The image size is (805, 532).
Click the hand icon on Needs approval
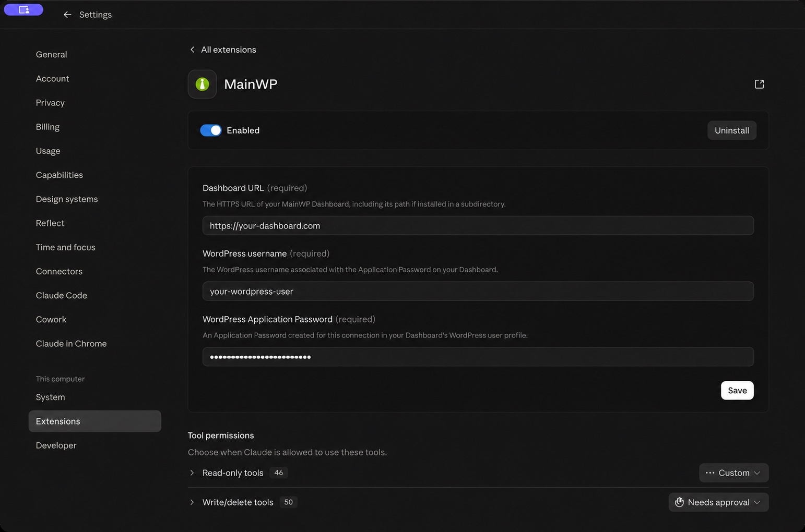pos(679,502)
